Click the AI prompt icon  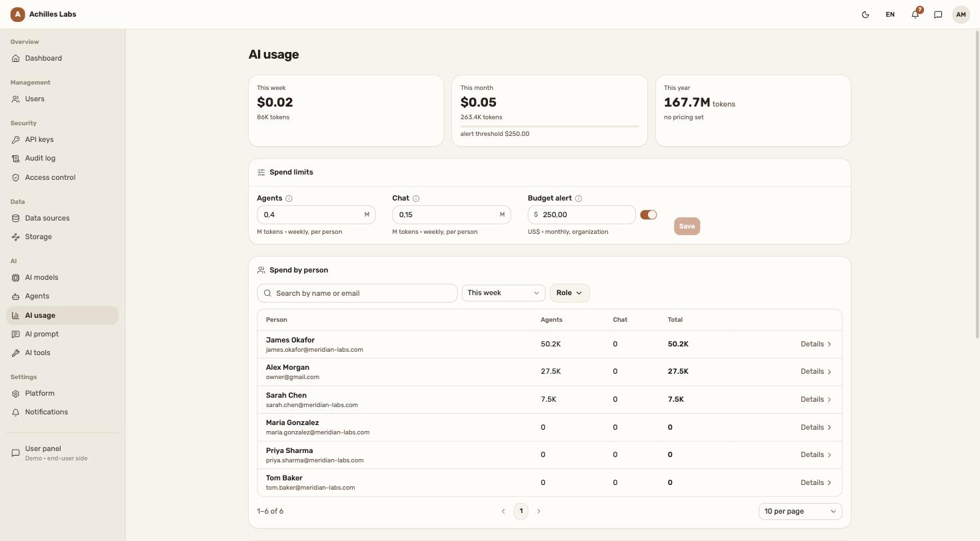tap(15, 334)
